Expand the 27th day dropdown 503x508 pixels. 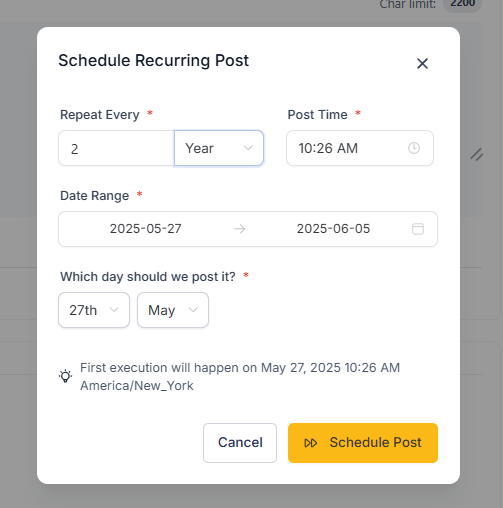pos(94,310)
